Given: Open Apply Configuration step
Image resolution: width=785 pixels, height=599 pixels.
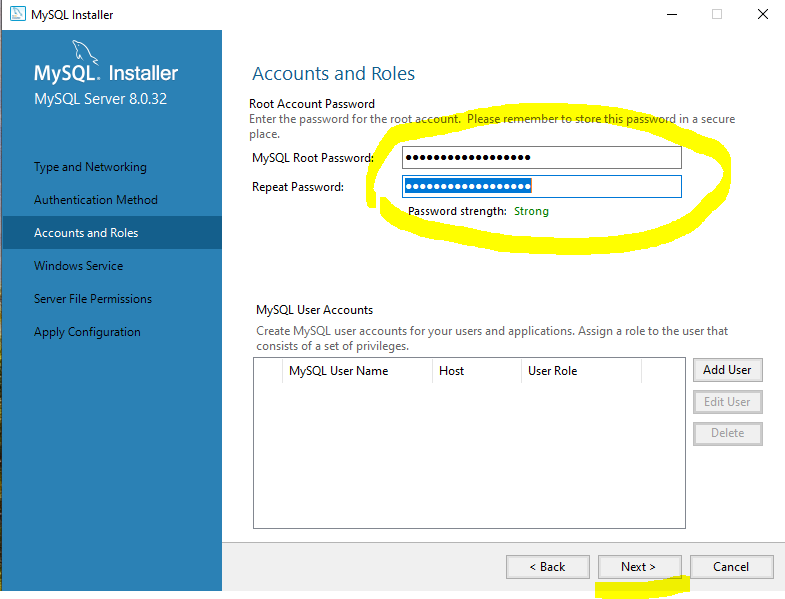Looking at the screenshot, I should pyautogui.click(x=87, y=332).
